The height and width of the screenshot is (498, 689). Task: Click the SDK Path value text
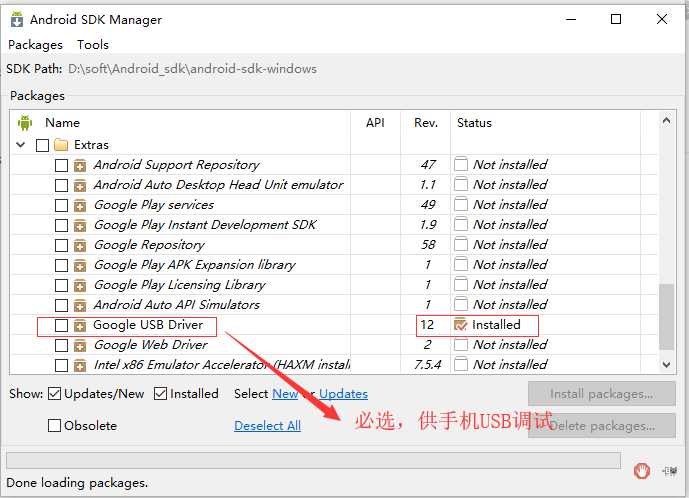coord(192,69)
